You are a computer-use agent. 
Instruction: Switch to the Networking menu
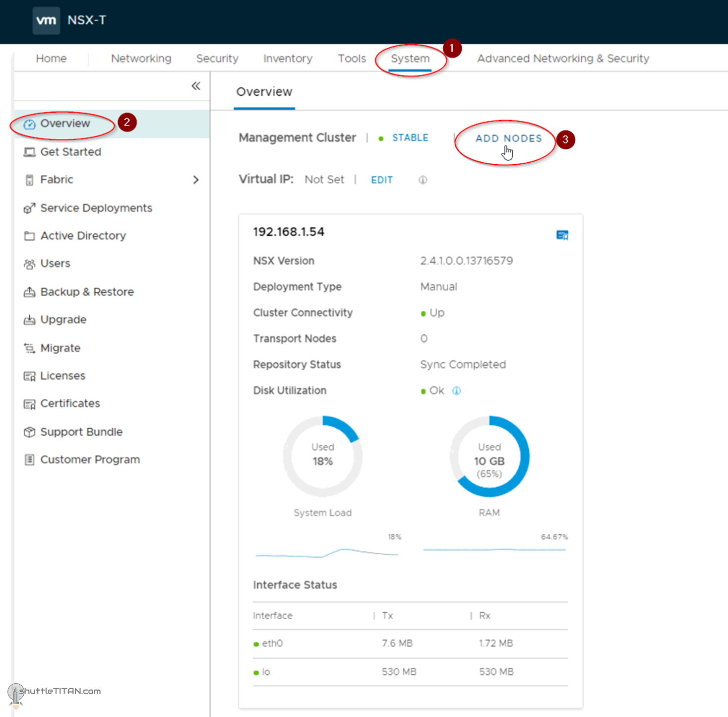pyautogui.click(x=141, y=58)
